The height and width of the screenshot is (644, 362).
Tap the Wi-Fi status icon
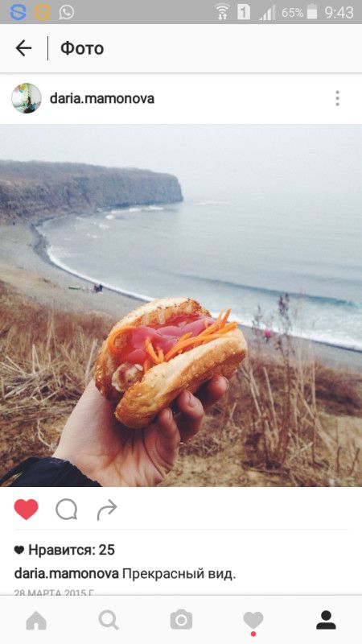click(x=222, y=12)
